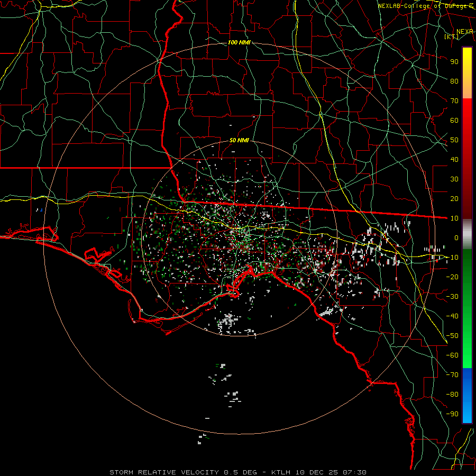476x476 pixels.
Task: Click the -50 tick label on velocity scale
Action: [x=452, y=336]
